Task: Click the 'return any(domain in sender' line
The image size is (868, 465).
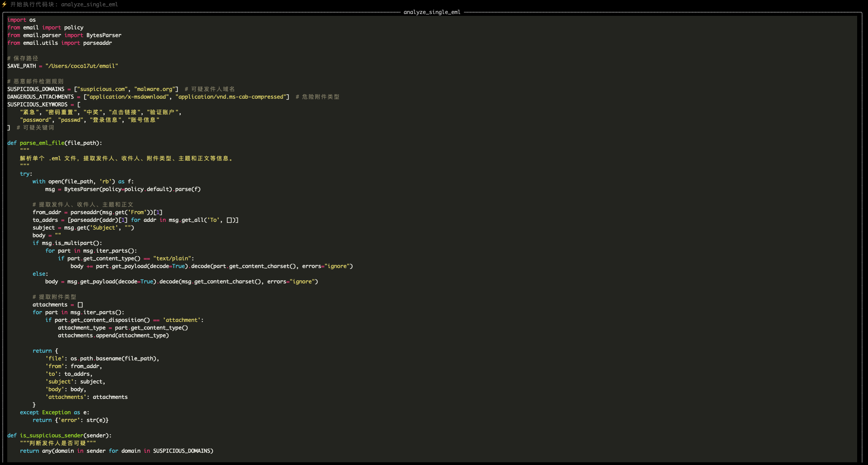Action: tap(116, 451)
